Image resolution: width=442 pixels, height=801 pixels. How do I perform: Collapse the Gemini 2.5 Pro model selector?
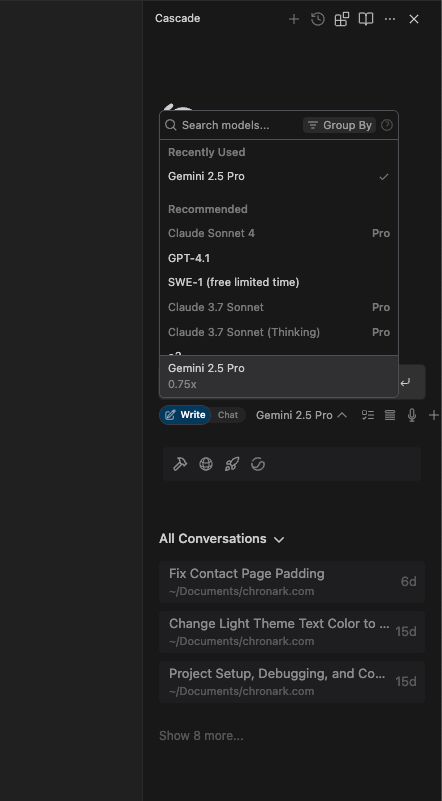pyautogui.click(x=301, y=415)
